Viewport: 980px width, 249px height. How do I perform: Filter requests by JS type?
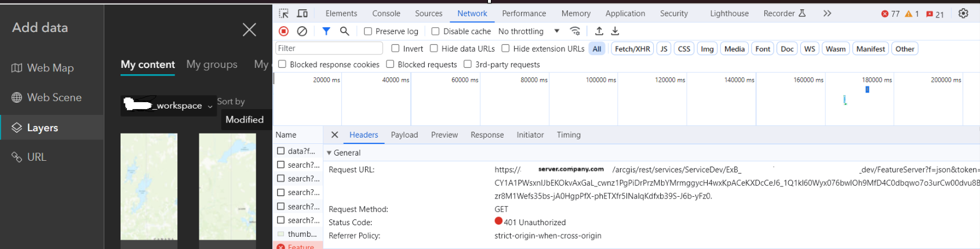tap(664, 49)
